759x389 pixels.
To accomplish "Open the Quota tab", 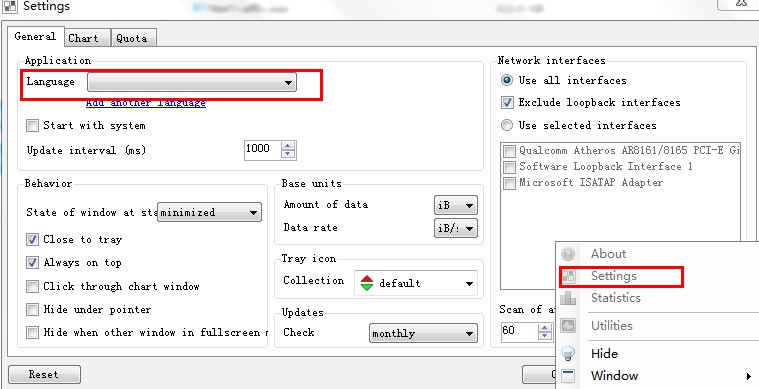I will coord(132,38).
